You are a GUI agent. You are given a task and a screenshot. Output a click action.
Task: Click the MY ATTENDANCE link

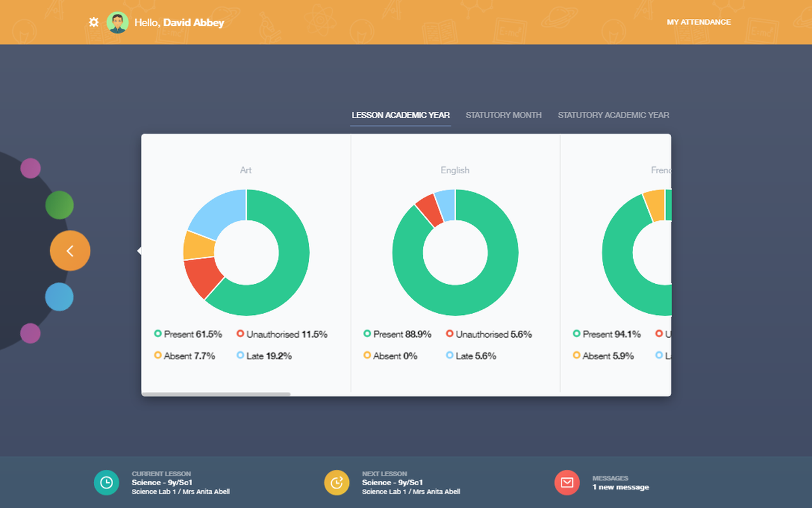698,22
